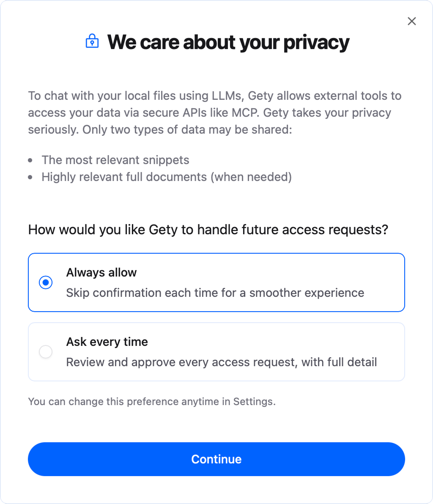
Task: Click the Ask every time option card
Action: [x=216, y=351]
